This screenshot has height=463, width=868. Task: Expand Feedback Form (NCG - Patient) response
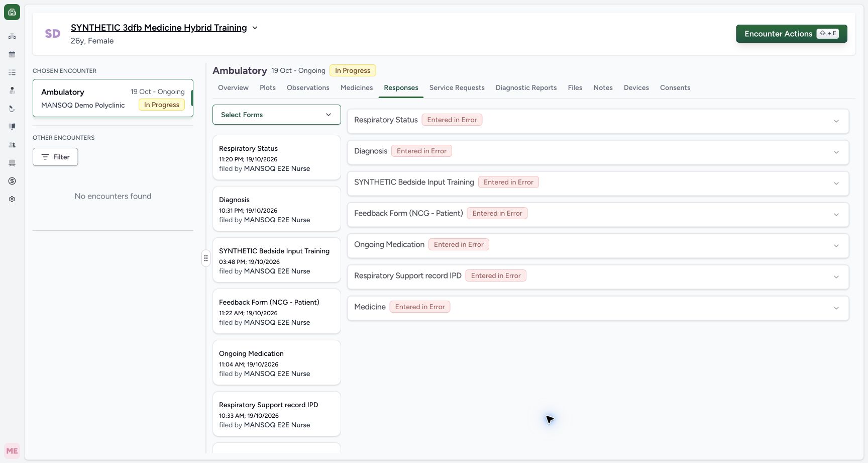point(598,214)
